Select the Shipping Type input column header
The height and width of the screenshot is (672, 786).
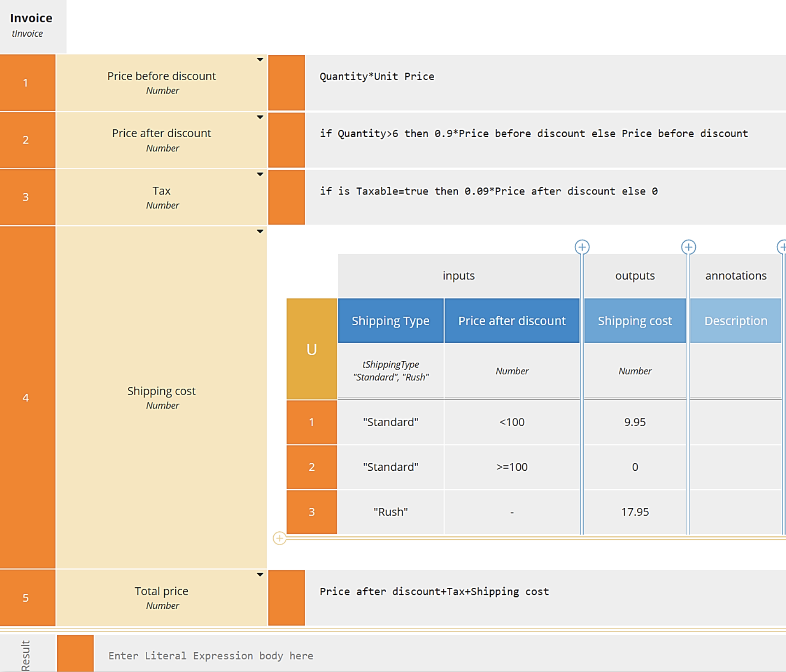coord(390,321)
